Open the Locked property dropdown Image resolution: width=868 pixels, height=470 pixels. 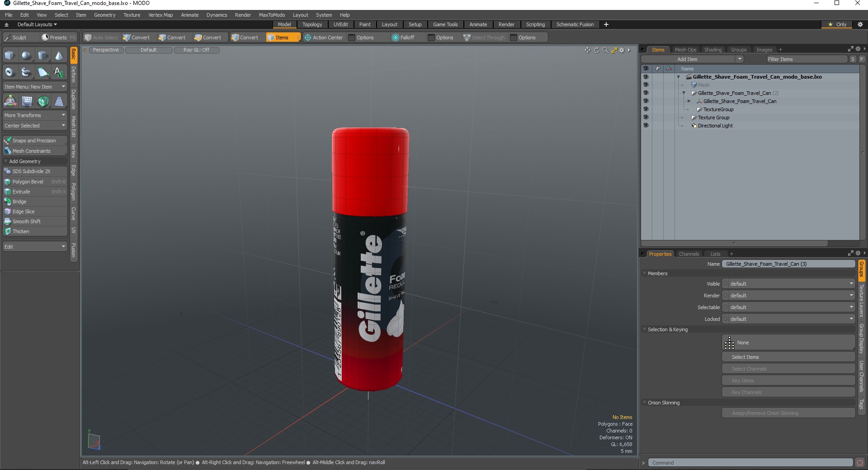pyautogui.click(x=789, y=319)
